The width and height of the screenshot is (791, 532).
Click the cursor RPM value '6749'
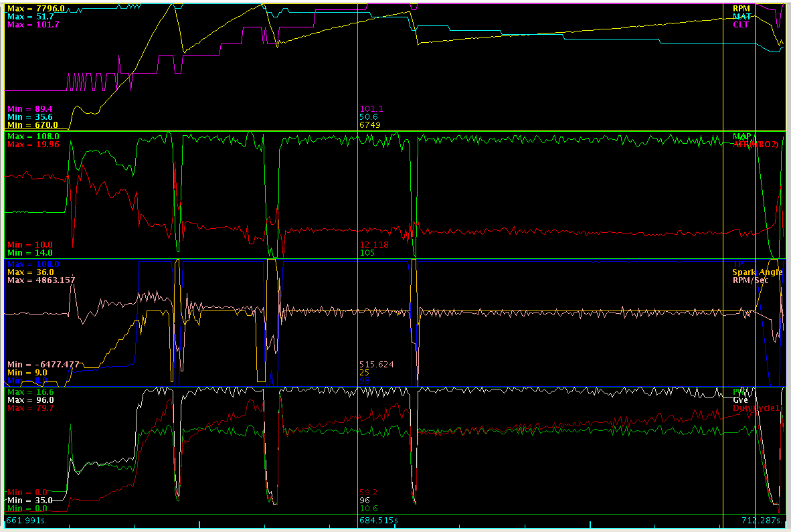[370, 125]
